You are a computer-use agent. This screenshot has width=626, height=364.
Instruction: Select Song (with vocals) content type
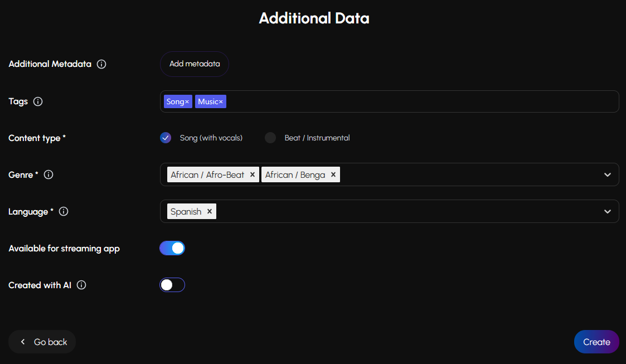coord(166,138)
